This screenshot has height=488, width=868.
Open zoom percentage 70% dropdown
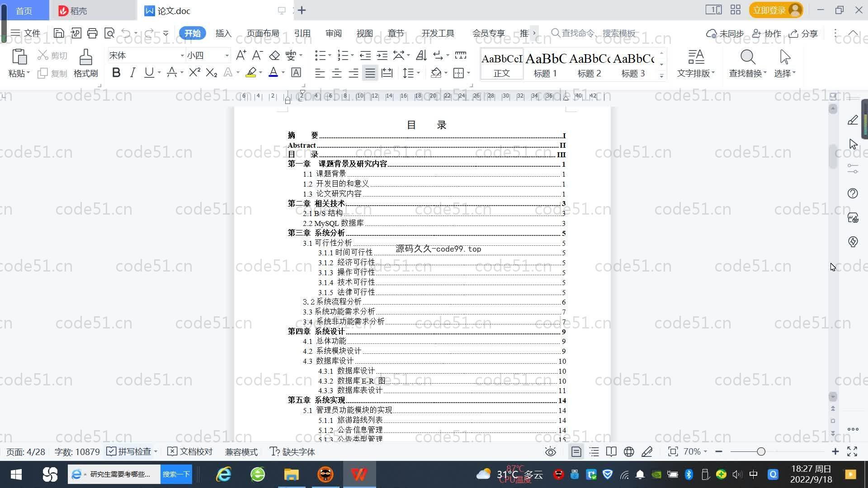click(x=695, y=451)
